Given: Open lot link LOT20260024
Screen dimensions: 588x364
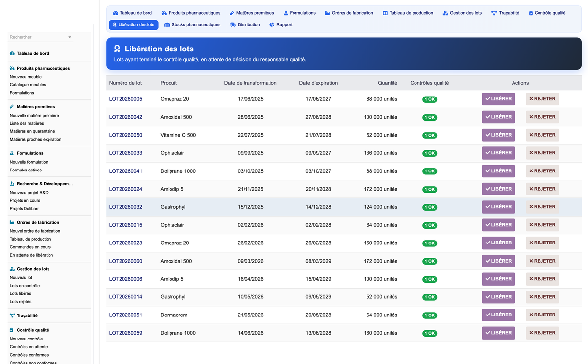Looking at the screenshot, I should [x=125, y=189].
